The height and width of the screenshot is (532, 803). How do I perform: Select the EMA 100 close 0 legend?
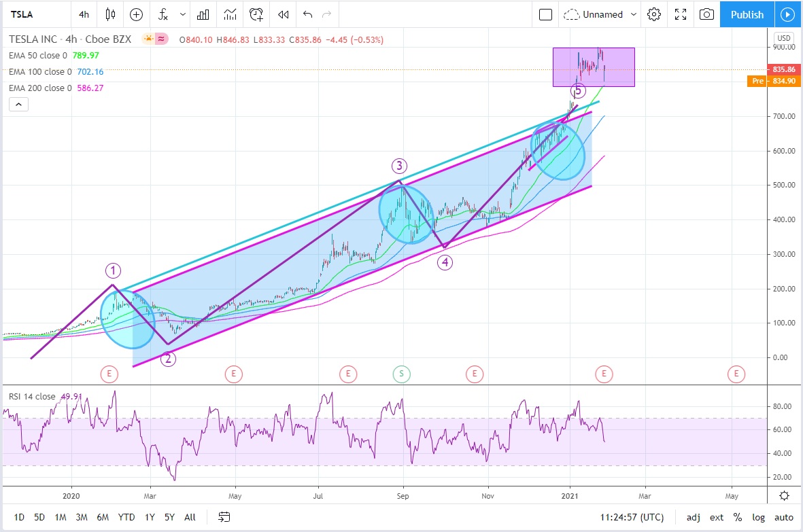[x=40, y=71]
